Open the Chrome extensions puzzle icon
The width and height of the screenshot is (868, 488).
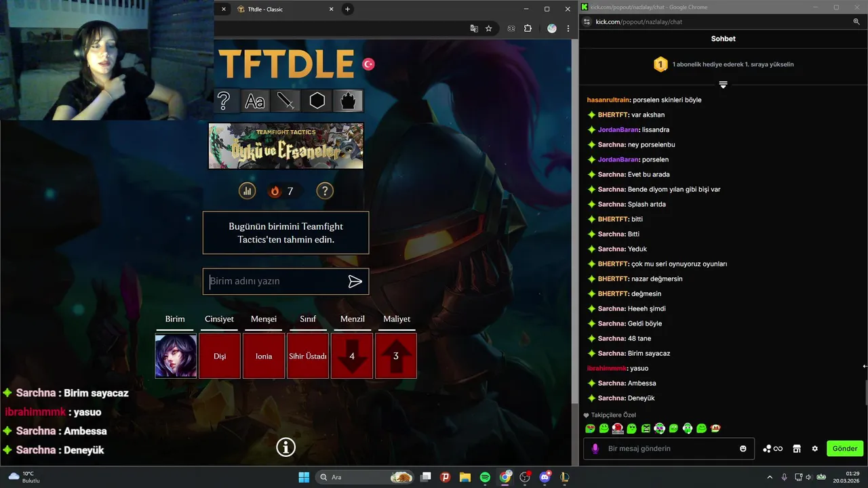pos(528,28)
